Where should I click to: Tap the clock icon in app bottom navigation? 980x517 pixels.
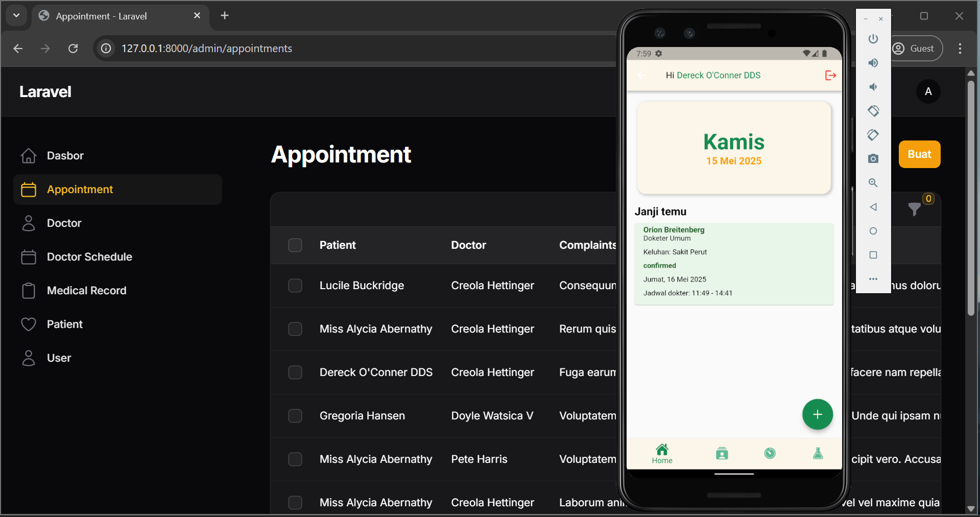tap(770, 453)
